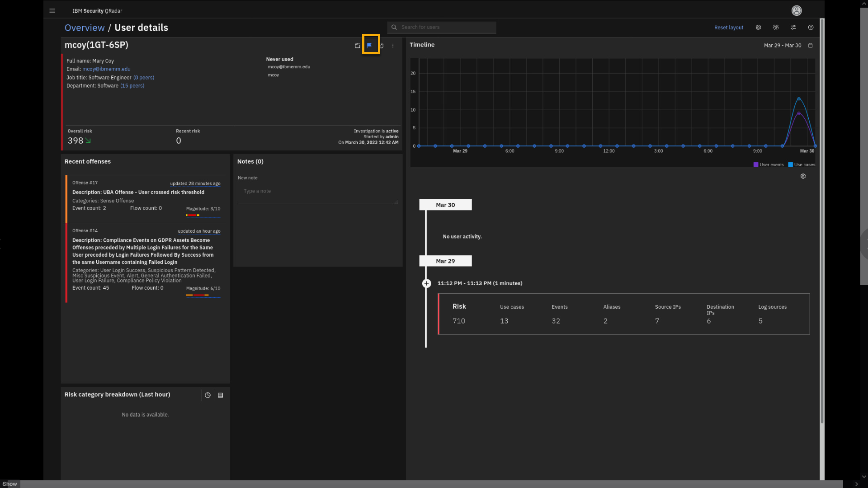Switch risk breakdown to pie chart view
The width and height of the screenshot is (868, 488).
[x=208, y=395]
